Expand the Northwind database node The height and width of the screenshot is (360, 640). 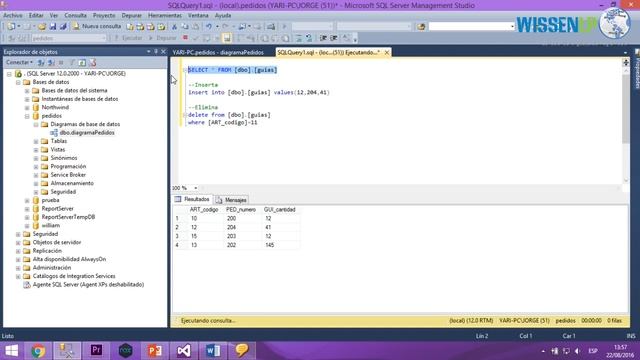(27, 108)
